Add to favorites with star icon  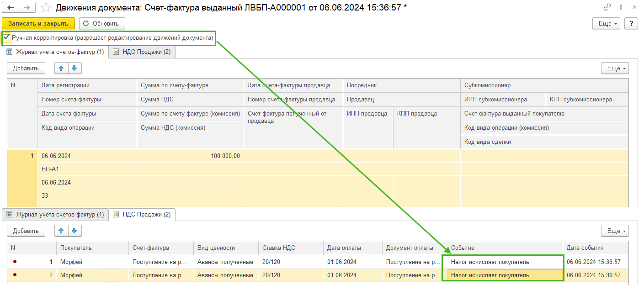click(46, 7)
